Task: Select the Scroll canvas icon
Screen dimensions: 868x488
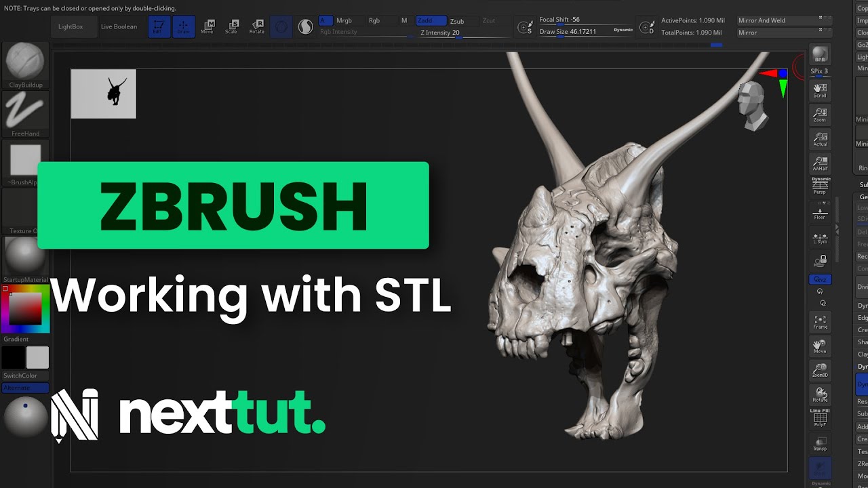Action: coord(820,90)
